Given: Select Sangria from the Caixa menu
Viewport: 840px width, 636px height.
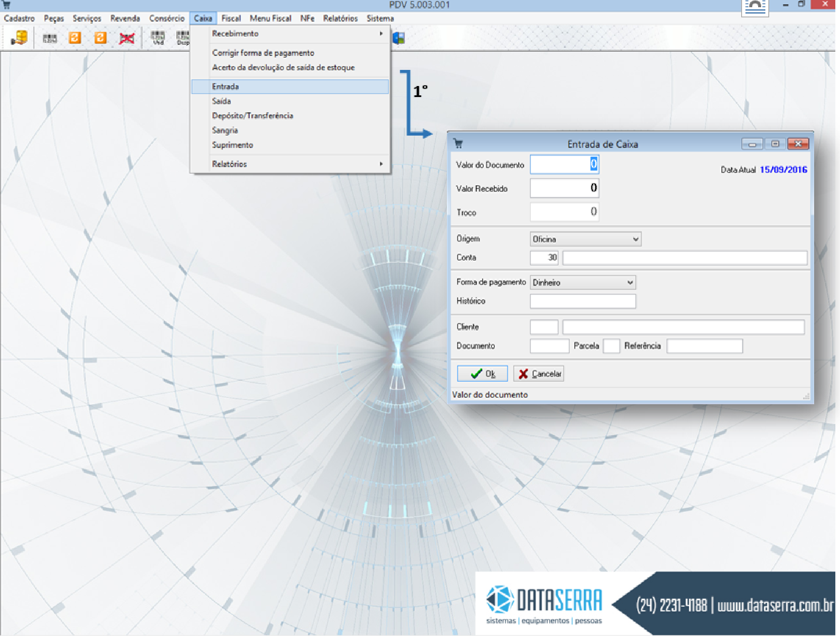Looking at the screenshot, I should (225, 131).
